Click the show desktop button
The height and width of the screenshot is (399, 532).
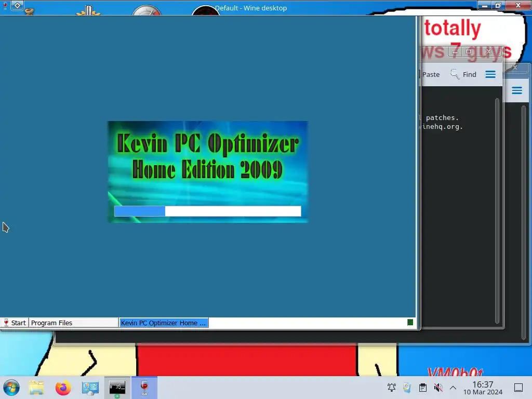[x=518, y=388]
